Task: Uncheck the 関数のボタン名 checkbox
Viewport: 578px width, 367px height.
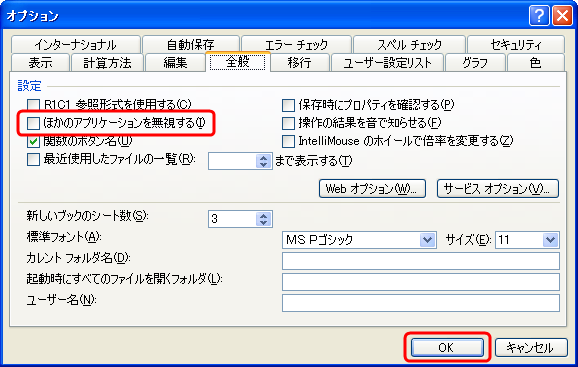Action: click(x=33, y=141)
